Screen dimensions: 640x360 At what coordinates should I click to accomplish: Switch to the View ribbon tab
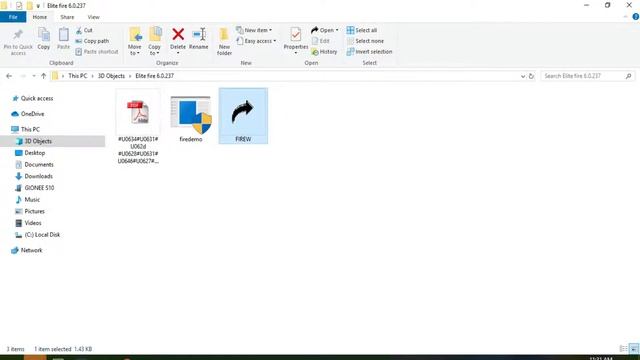[x=93, y=17]
